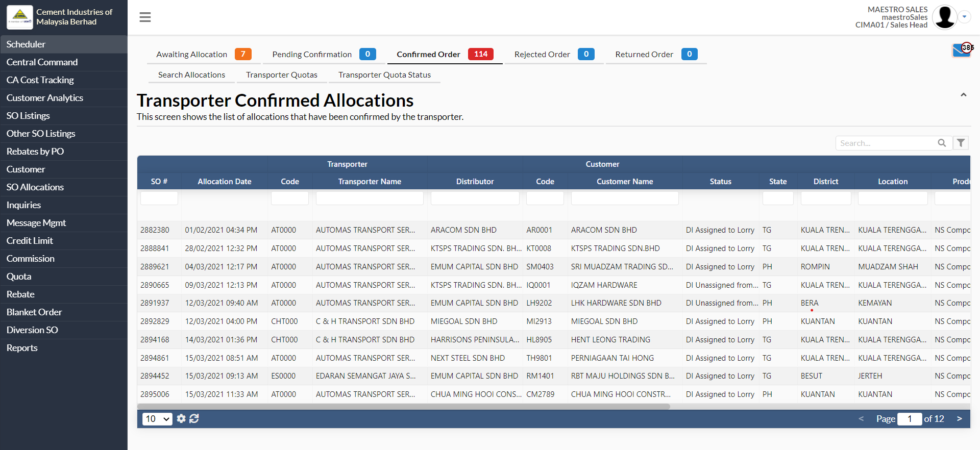Sort by Transporter Name column header
980x450 pixels.
(x=370, y=182)
